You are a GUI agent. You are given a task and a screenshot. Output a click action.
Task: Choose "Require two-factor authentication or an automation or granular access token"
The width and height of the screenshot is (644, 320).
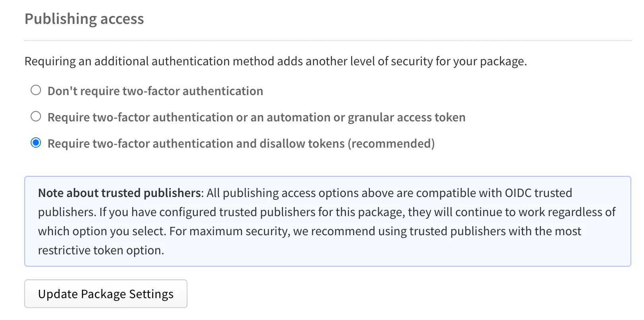click(x=36, y=117)
